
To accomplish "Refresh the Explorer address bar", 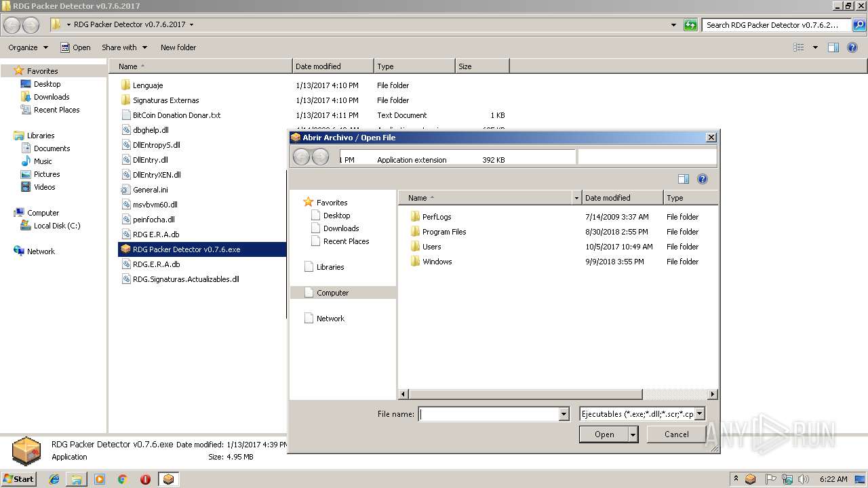I will click(690, 25).
